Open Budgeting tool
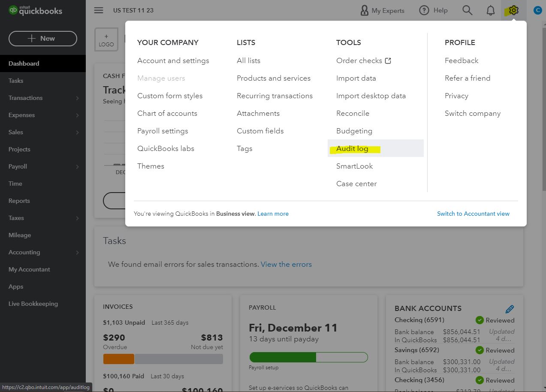546x392 pixels. coord(354,131)
